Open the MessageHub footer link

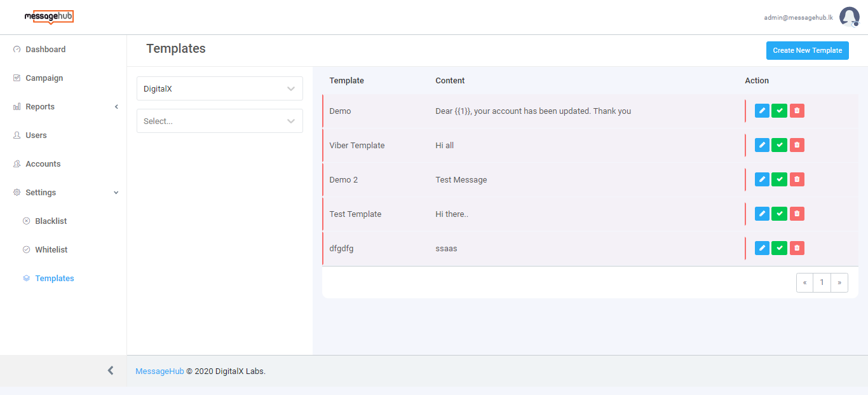coord(159,371)
